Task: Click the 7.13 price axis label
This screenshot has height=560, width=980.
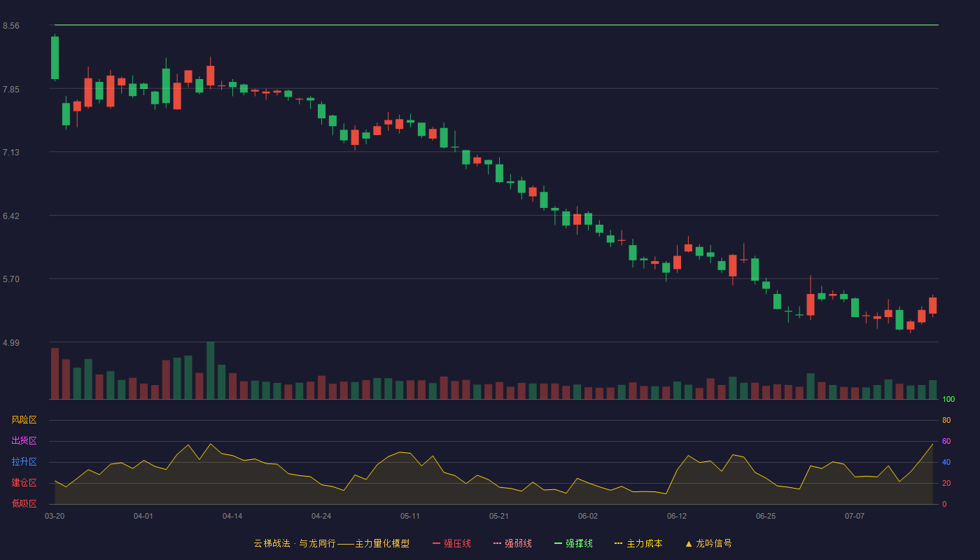Action: click(x=11, y=153)
